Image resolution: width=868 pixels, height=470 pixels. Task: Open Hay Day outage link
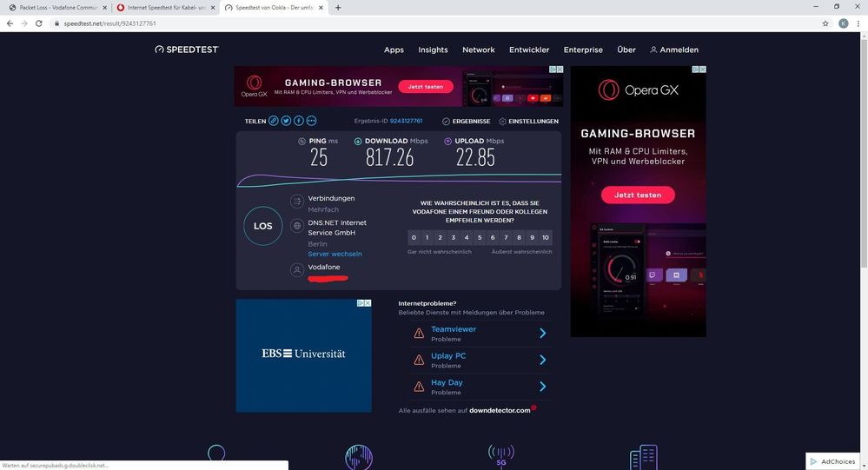[x=447, y=382]
